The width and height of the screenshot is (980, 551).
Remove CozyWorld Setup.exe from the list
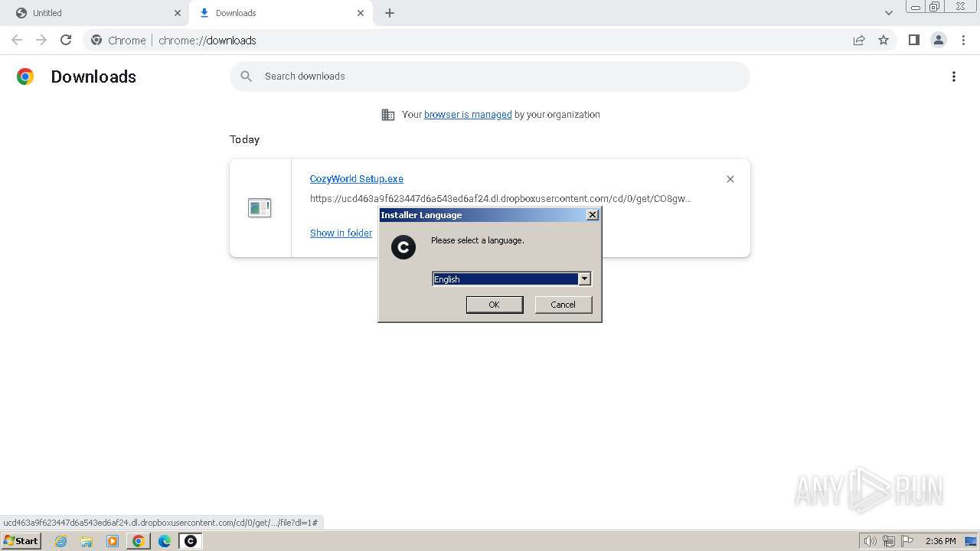click(730, 179)
